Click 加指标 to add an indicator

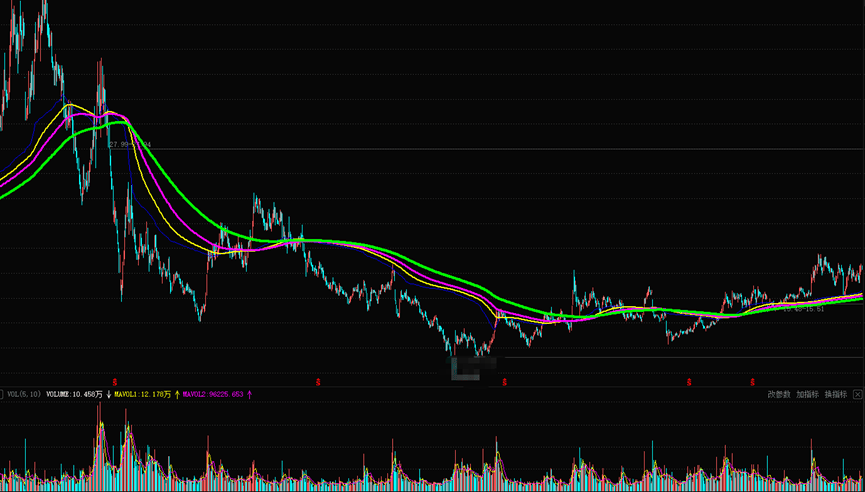[x=807, y=395]
